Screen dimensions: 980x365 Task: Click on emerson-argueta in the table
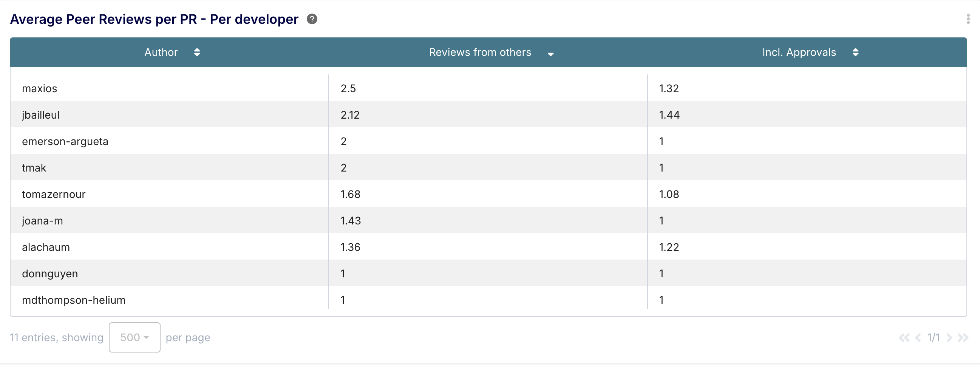pyautogui.click(x=65, y=142)
